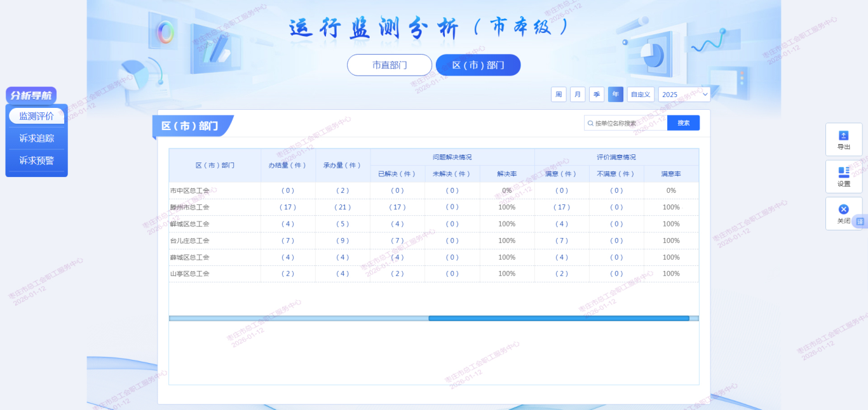868x410 pixels.
Task: Choose the 年 yearly period option
Action: [x=615, y=95]
